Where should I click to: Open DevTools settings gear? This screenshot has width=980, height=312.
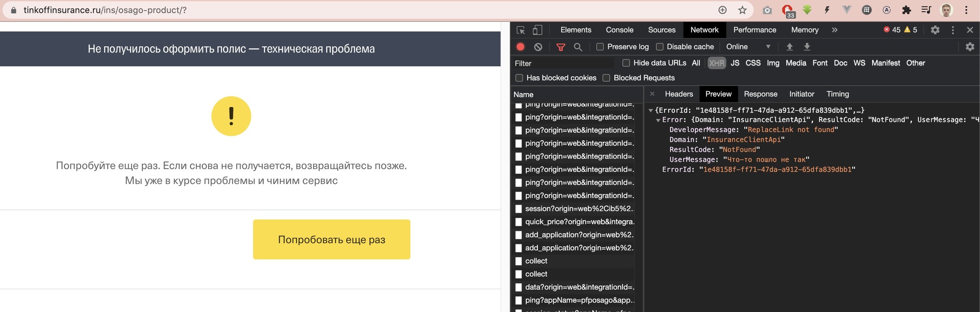coord(935,30)
